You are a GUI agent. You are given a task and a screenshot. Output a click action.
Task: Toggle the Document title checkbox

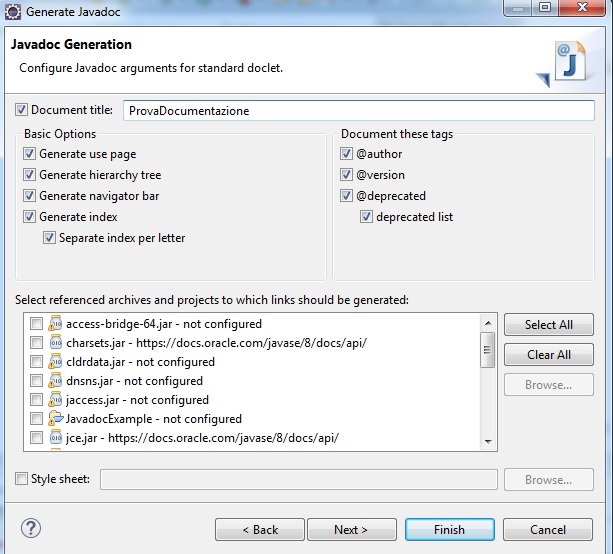[22, 110]
